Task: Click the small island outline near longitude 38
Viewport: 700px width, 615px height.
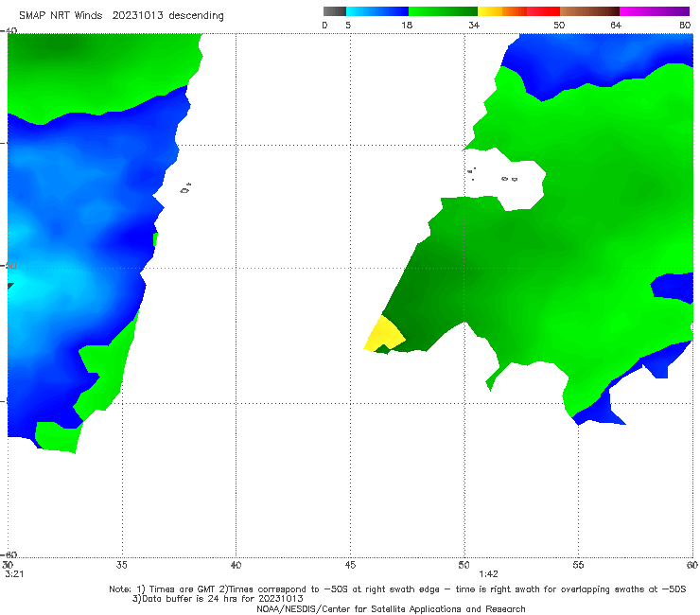Action: point(185,188)
